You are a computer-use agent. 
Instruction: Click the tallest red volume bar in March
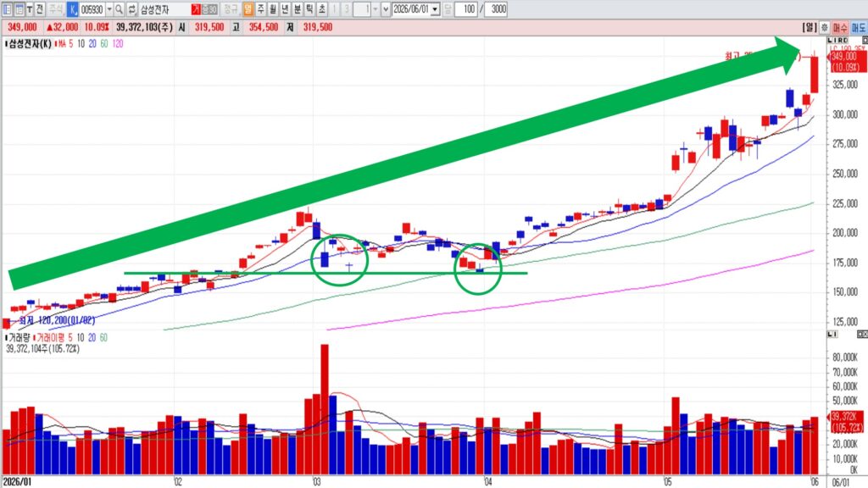tap(325, 409)
